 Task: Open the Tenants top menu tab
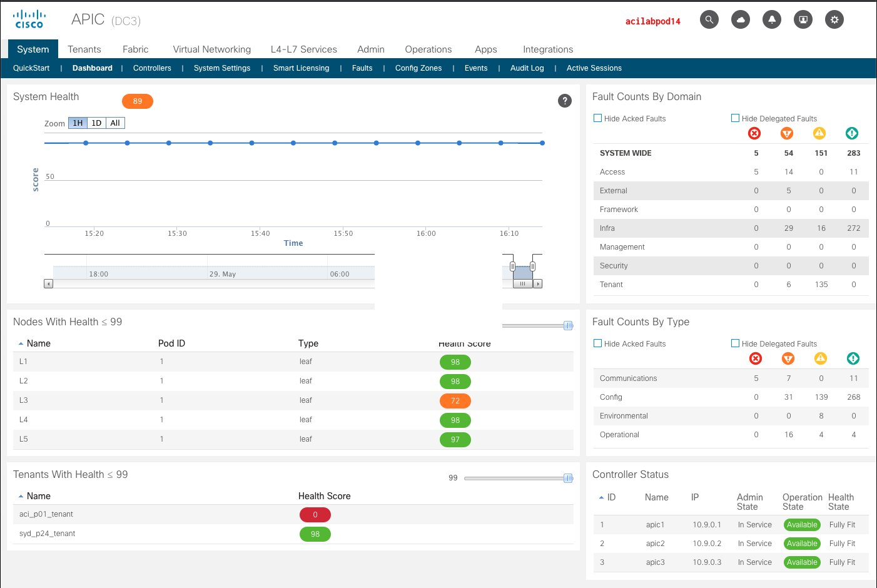pyautogui.click(x=84, y=49)
